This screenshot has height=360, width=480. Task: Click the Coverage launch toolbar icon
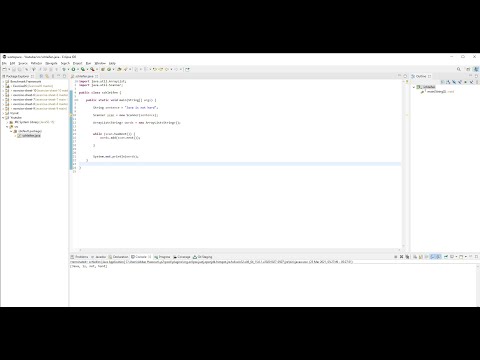[x=83, y=69]
